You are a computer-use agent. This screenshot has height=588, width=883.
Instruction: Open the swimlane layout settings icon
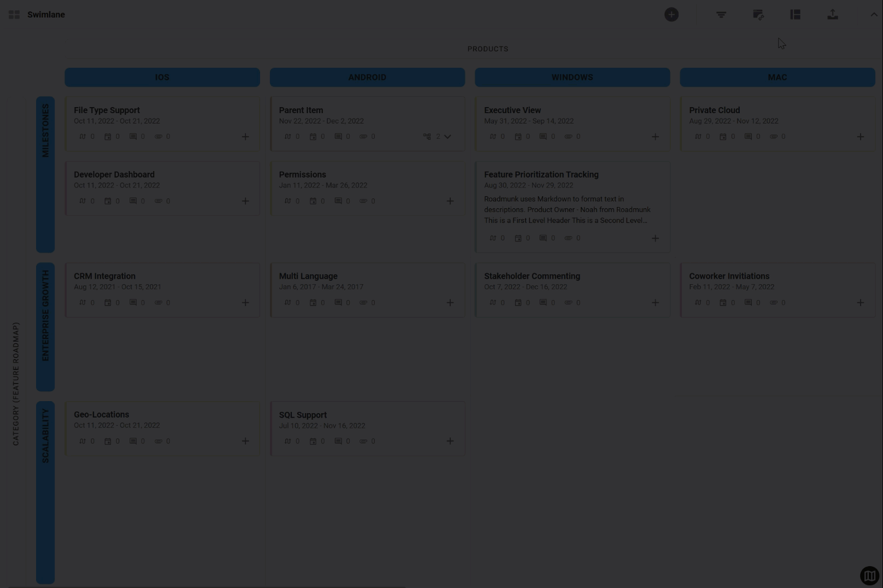click(795, 14)
